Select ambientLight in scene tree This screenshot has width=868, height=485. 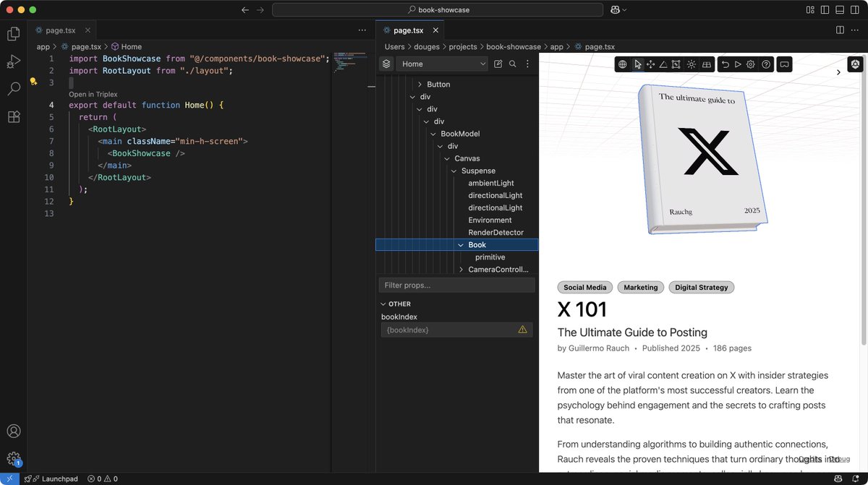click(491, 183)
